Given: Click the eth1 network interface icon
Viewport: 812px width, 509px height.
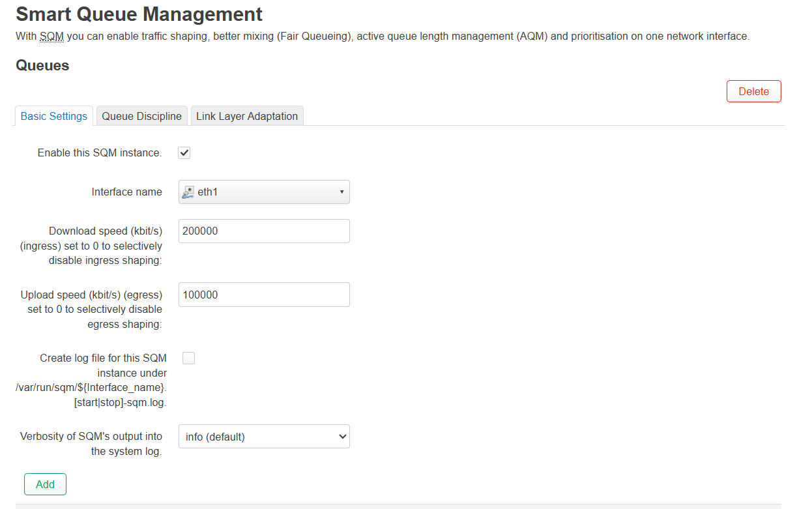Looking at the screenshot, I should (188, 192).
